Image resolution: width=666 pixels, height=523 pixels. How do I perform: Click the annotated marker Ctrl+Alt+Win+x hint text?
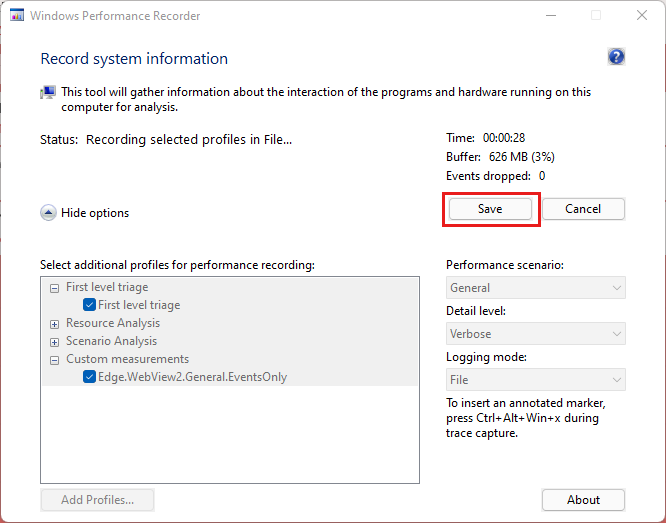(526, 418)
